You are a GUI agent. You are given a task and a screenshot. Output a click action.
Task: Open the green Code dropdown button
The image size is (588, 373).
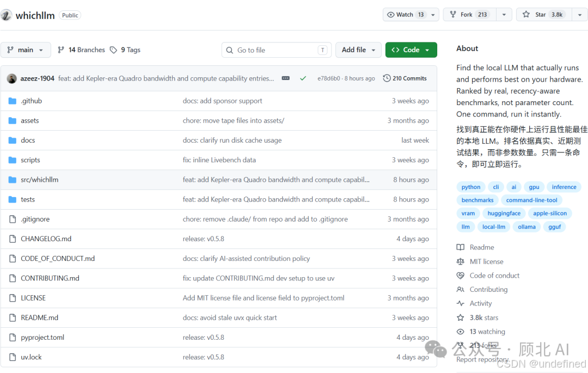tap(411, 50)
